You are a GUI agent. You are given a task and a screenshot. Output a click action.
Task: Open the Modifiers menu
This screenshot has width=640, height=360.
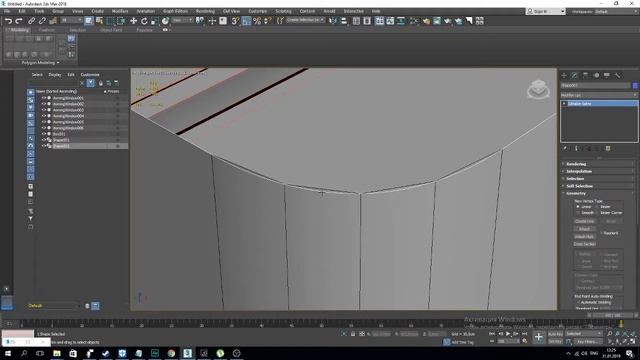coord(120,11)
